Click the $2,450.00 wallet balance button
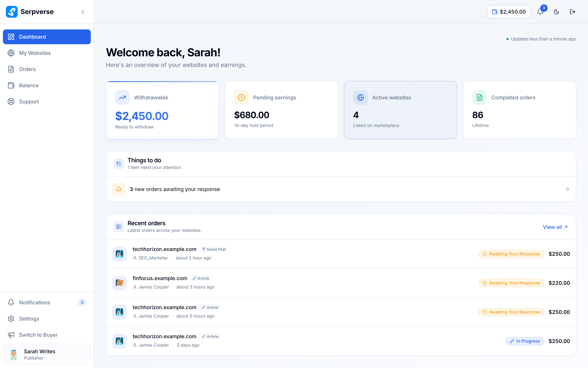588x368 pixels. (508, 12)
